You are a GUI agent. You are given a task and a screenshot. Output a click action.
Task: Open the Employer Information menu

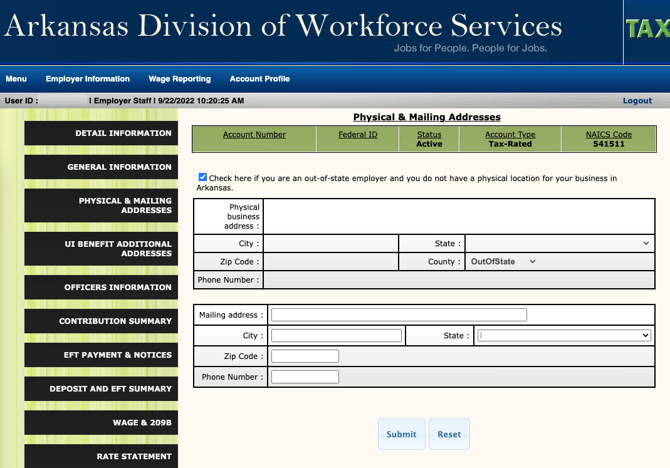pos(88,79)
